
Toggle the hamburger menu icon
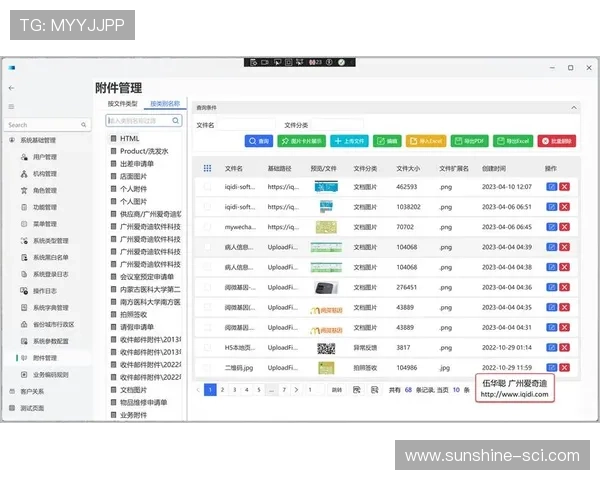[x=11, y=106]
